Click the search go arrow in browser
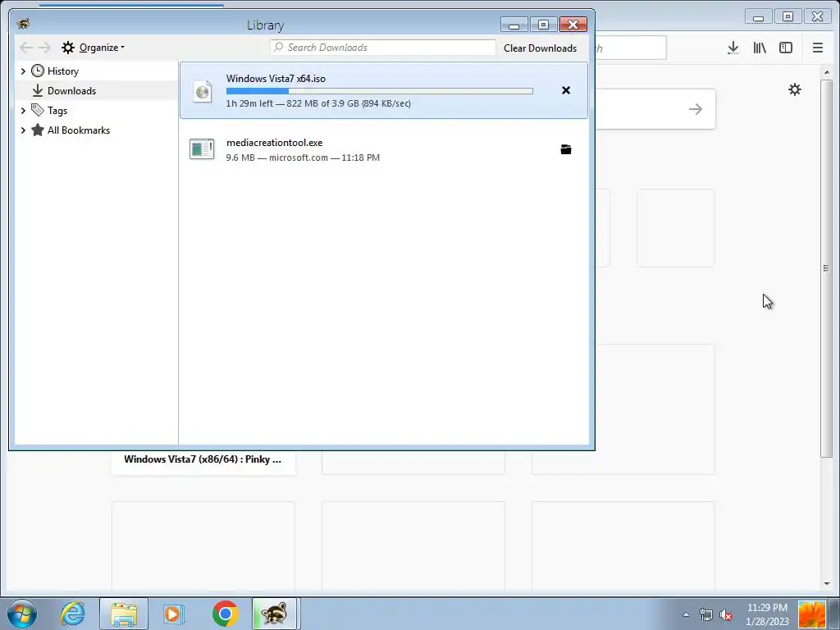This screenshot has width=840, height=630. [696, 109]
